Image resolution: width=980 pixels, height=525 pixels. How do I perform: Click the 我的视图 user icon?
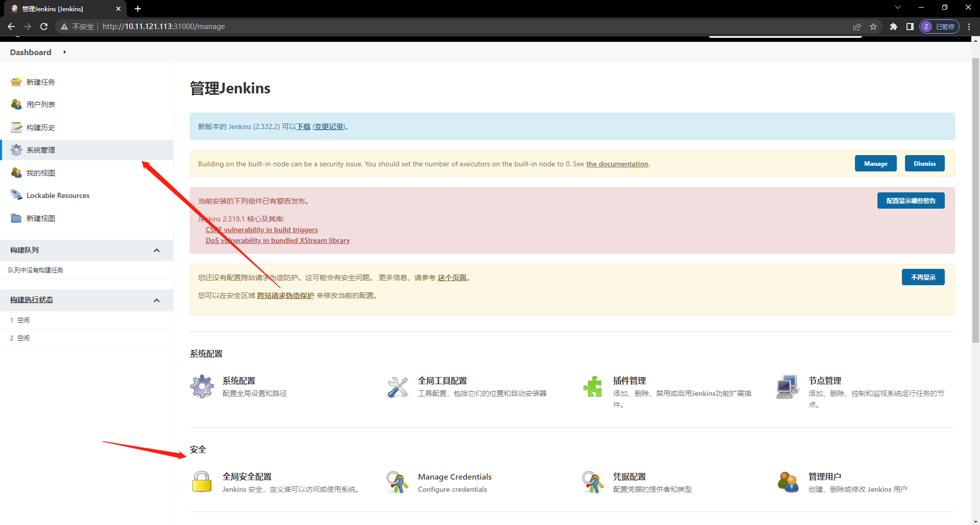(16, 172)
